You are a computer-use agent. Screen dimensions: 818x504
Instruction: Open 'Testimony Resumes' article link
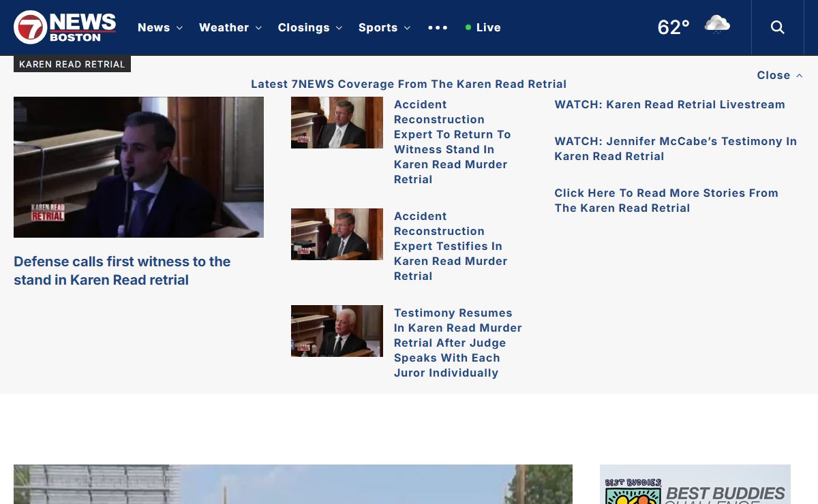458,343
